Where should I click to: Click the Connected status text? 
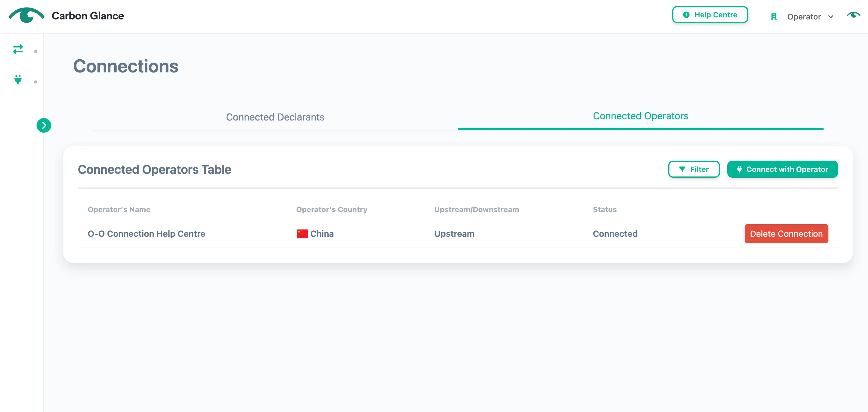tap(615, 234)
